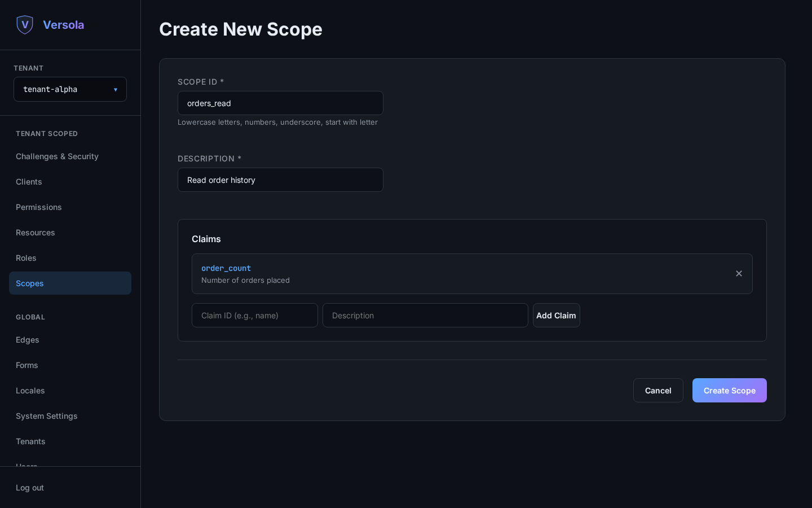Open Challenges & Security page
This screenshot has width=812, height=508.
point(70,156)
